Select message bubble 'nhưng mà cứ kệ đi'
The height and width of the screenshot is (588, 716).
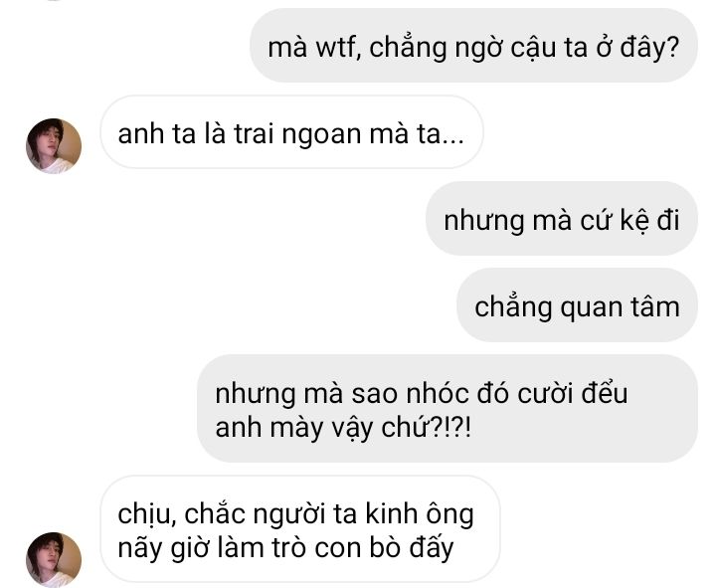point(562,219)
